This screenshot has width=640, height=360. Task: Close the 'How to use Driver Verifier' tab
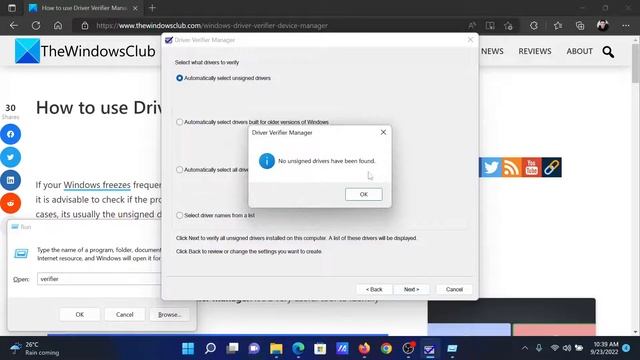[x=135, y=8]
